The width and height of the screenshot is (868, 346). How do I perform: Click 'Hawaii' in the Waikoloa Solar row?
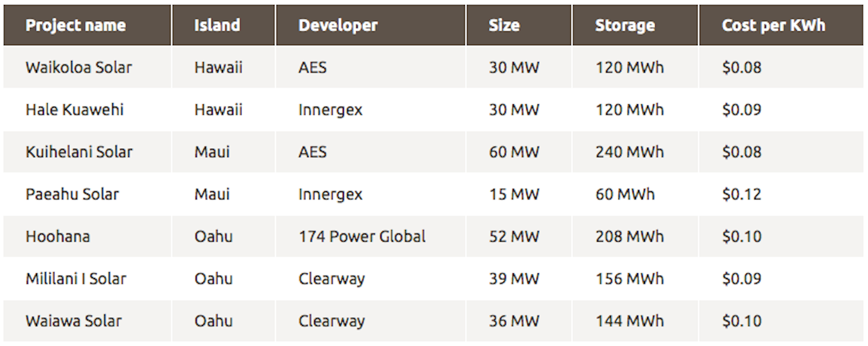click(x=218, y=67)
